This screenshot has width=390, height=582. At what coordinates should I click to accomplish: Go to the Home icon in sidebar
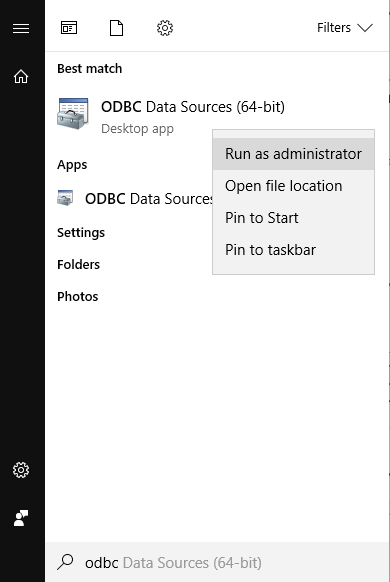click(x=21, y=76)
